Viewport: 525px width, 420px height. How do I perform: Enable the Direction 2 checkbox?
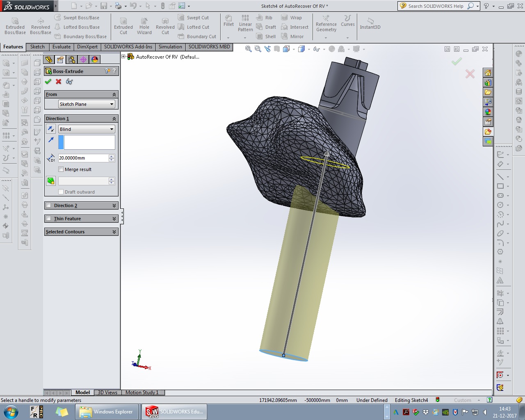(49, 205)
